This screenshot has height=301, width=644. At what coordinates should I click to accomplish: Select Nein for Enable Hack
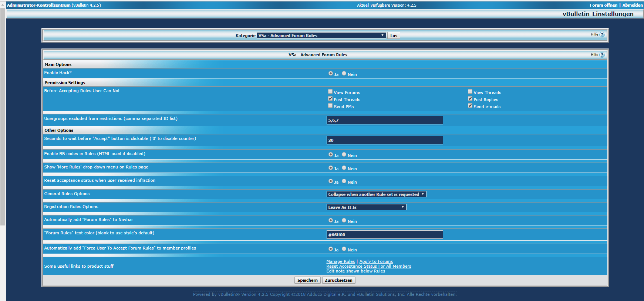tap(344, 73)
